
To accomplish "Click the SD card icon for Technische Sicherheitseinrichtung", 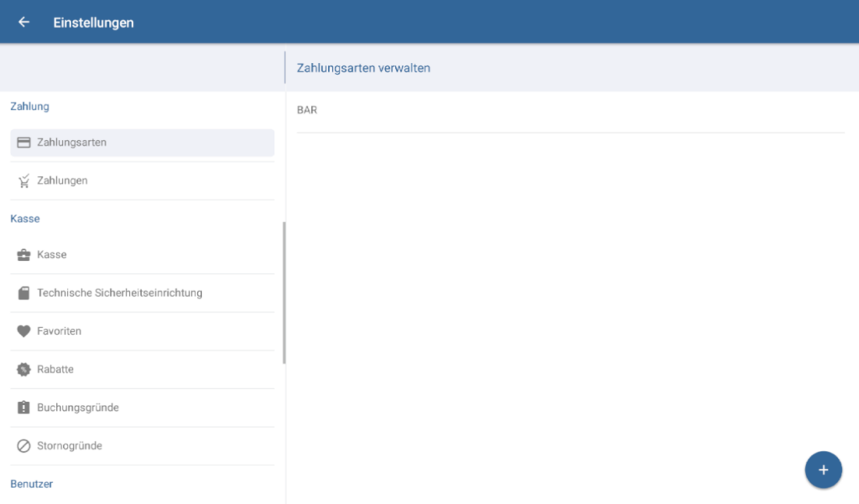I will pos(23,294).
